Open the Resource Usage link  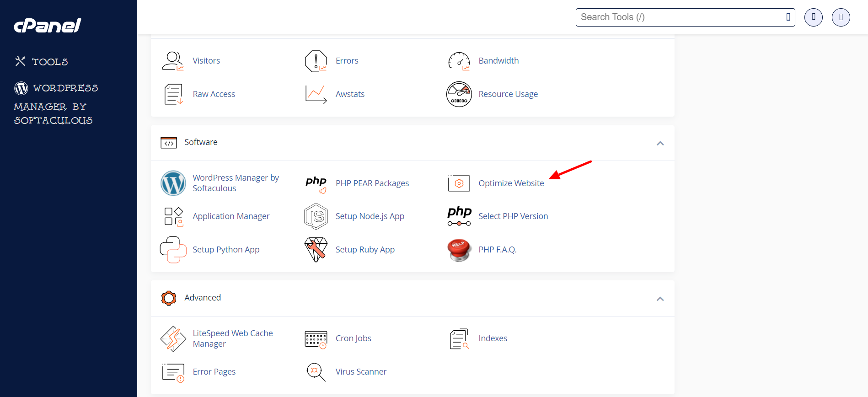508,94
